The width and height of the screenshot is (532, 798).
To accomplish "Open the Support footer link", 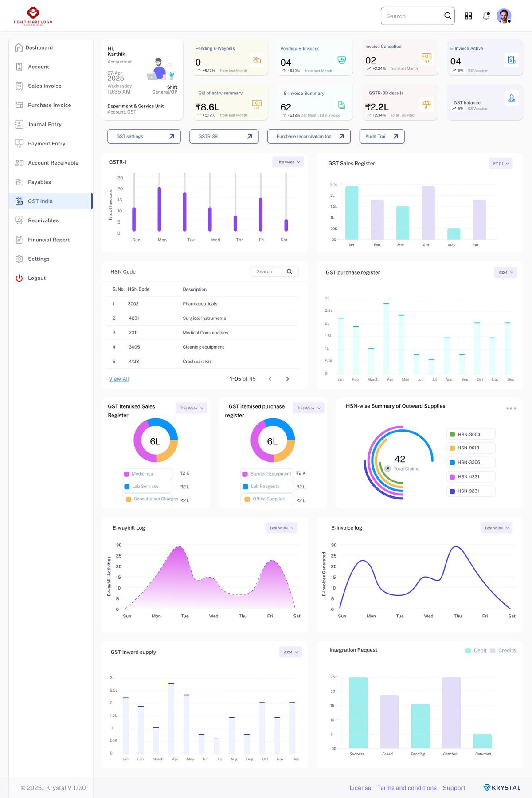I will (454, 788).
